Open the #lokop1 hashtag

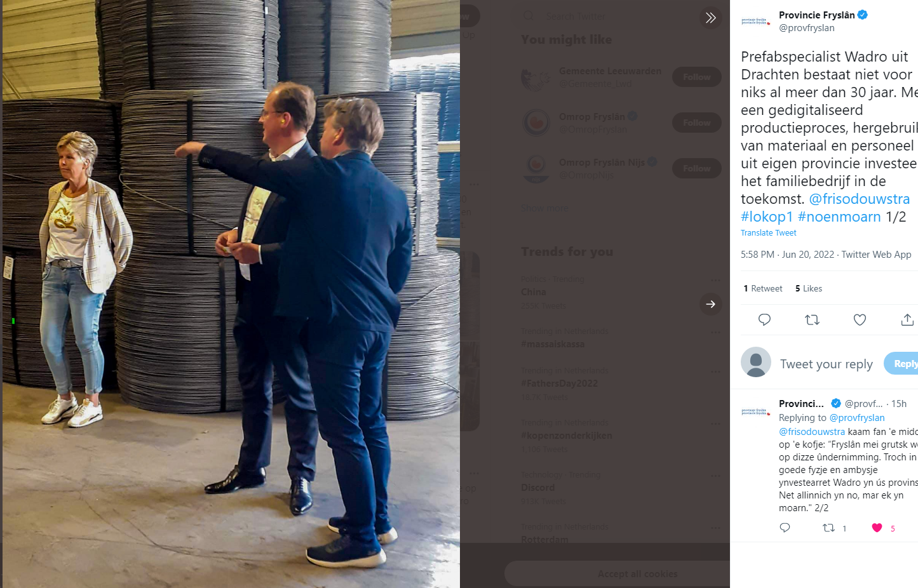(767, 217)
